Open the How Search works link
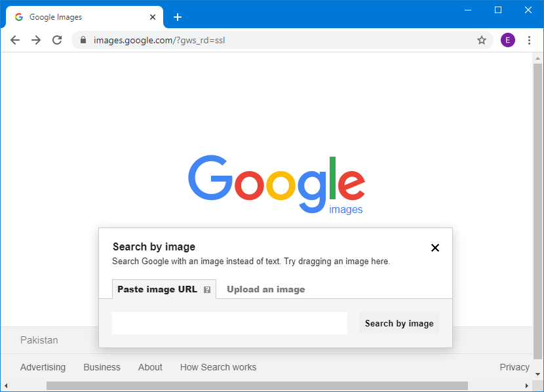The width and height of the screenshot is (544, 392). point(218,367)
